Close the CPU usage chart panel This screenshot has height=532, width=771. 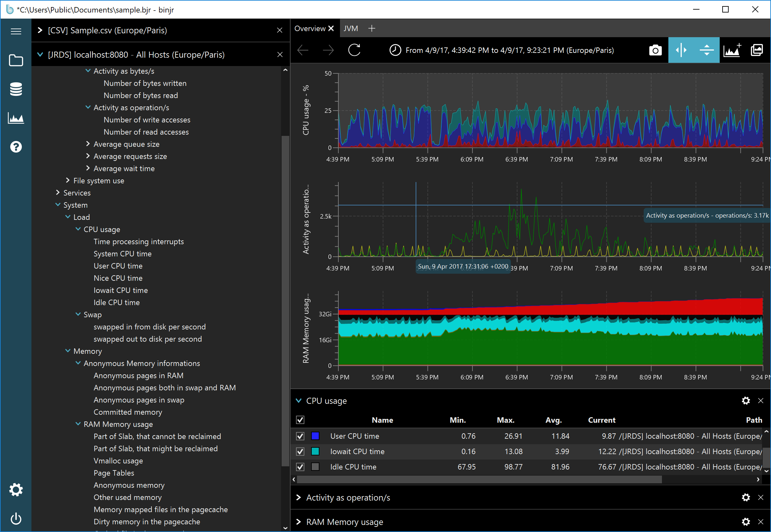point(761,400)
